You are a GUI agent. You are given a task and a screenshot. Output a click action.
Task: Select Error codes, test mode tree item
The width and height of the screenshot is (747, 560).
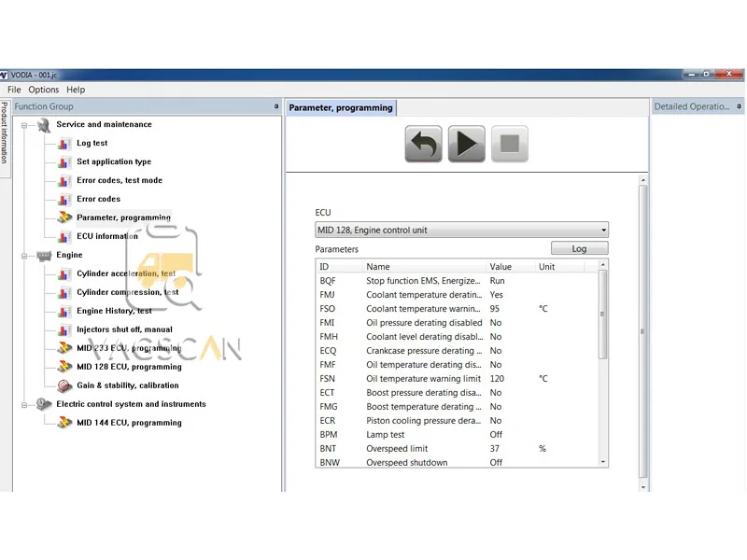point(120,180)
